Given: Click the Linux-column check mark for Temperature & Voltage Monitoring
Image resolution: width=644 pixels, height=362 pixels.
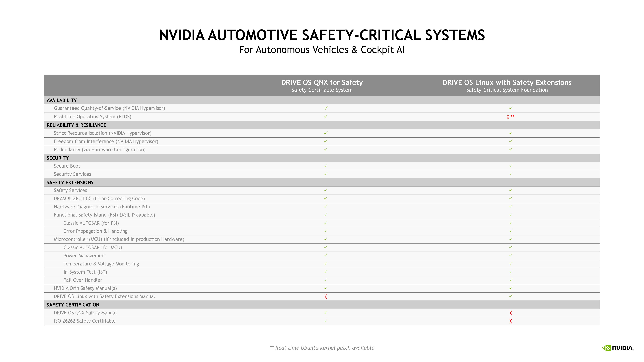Looking at the screenshot, I should click(x=511, y=264).
